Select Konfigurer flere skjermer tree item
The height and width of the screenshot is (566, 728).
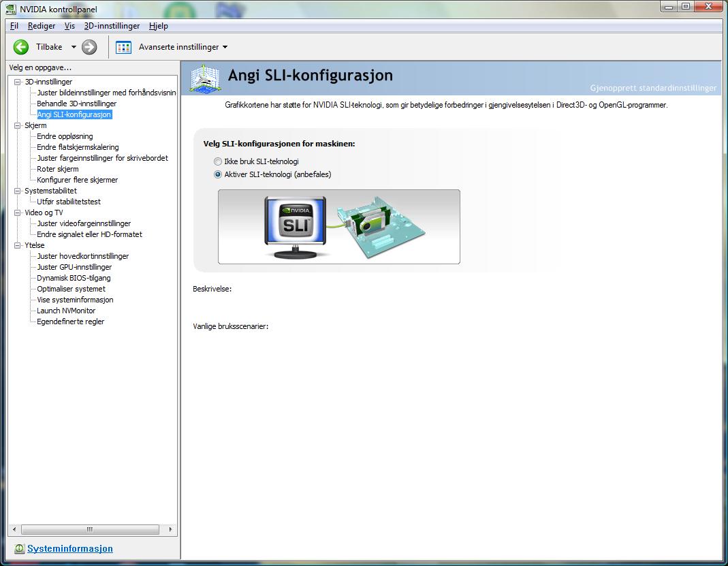click(x=78, y=180)
